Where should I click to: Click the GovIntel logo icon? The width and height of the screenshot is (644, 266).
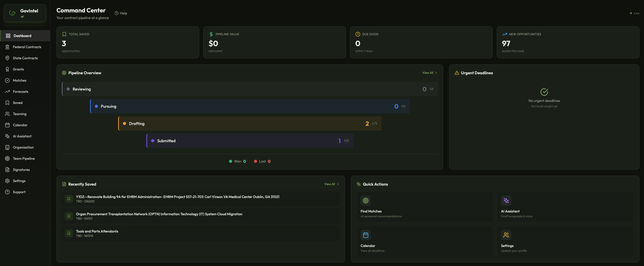[x=12, y=13]
